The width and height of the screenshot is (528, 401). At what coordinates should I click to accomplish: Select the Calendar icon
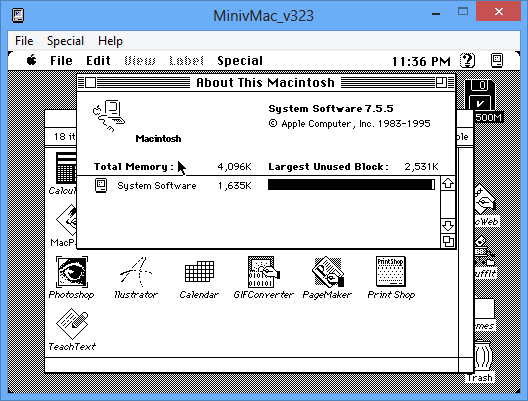(199, 271)
